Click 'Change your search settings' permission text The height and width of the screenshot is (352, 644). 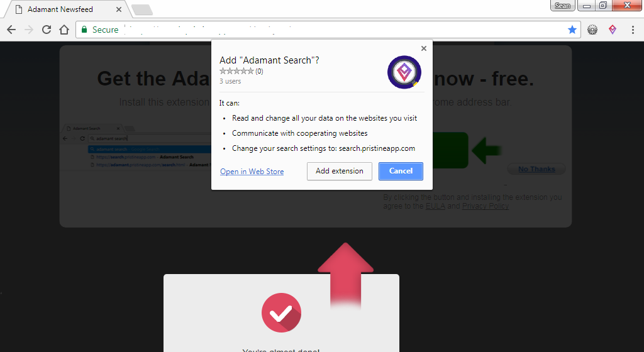click(324, 148)
